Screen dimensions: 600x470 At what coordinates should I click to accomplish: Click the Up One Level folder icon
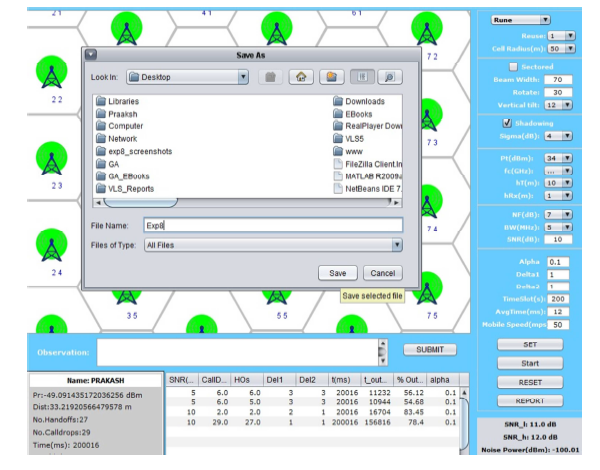[268, 76]
